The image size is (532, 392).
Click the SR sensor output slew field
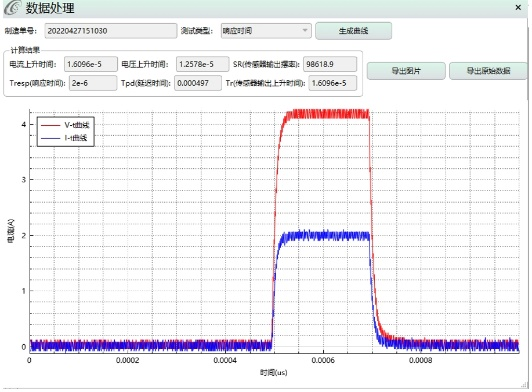[330, 64]
